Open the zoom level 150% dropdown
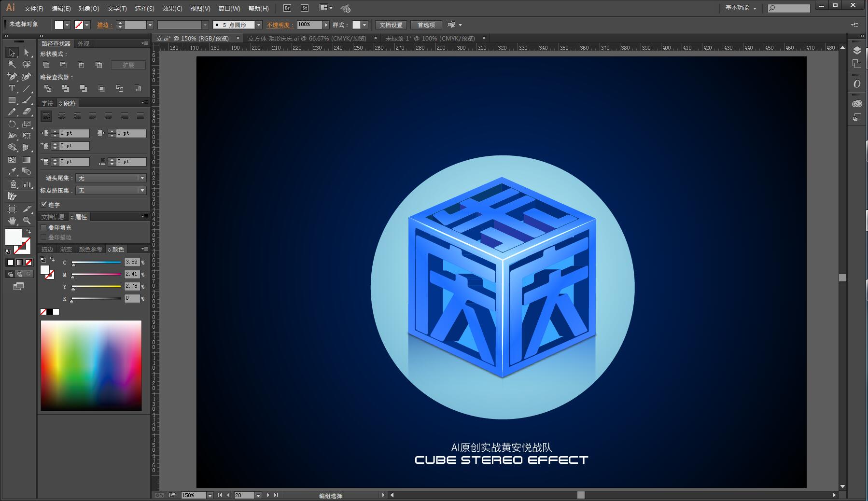The height and width of the screenshot is (501, 868). coord(210,495)
